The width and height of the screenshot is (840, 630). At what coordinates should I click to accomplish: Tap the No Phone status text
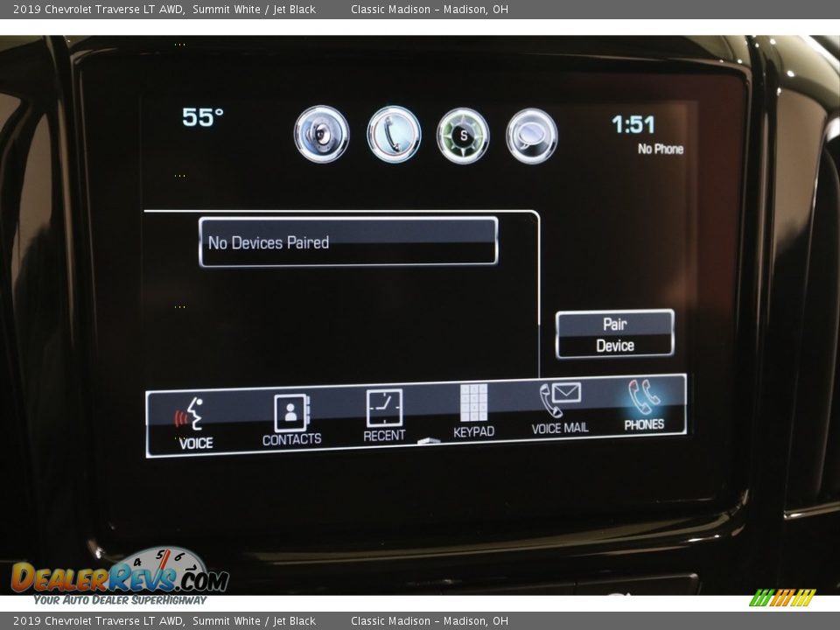point(661,149)
